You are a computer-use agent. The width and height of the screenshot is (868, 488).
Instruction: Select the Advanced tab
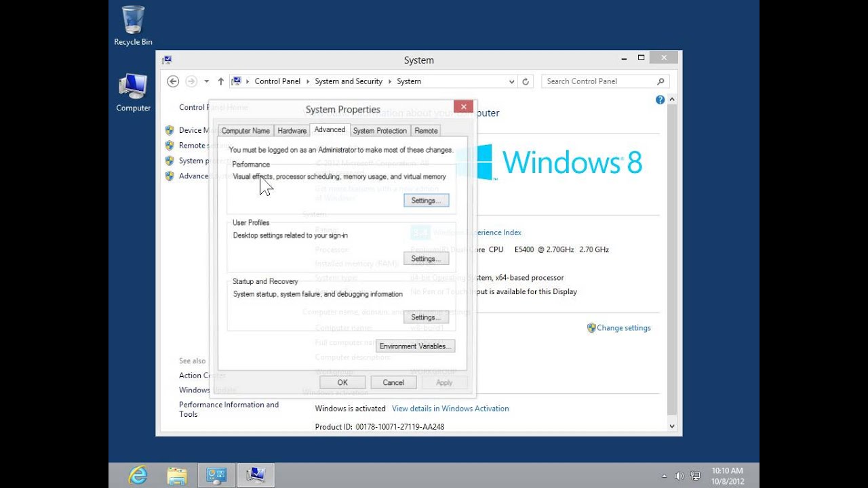330,129
